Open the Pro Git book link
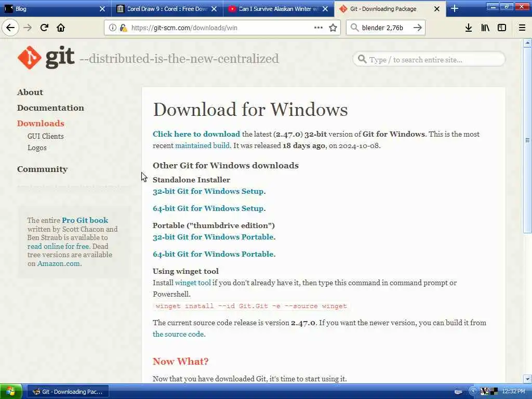The width and height of the screenshot is (532, 399). pos(85,220)
